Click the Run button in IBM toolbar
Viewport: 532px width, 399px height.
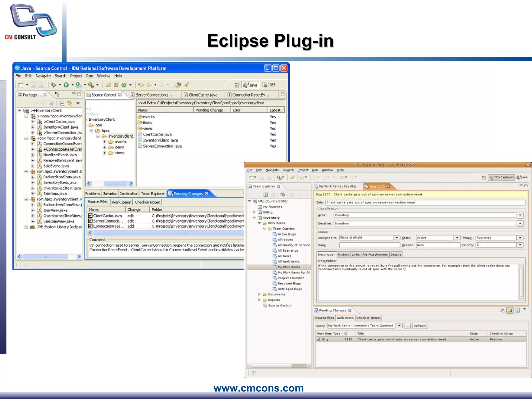[66, 85]
